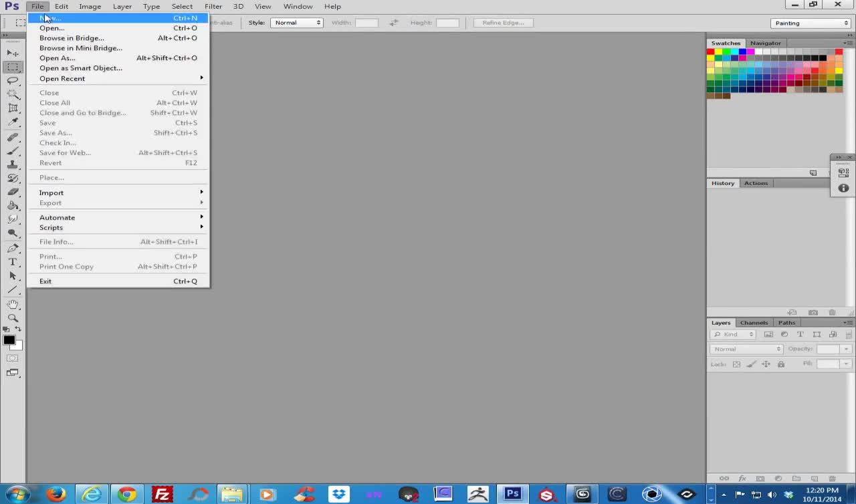The width and height of the screenshot is (856, 504).
Task: Open the Kind filter dropdown in Layers
Action: tap(733, 334)
